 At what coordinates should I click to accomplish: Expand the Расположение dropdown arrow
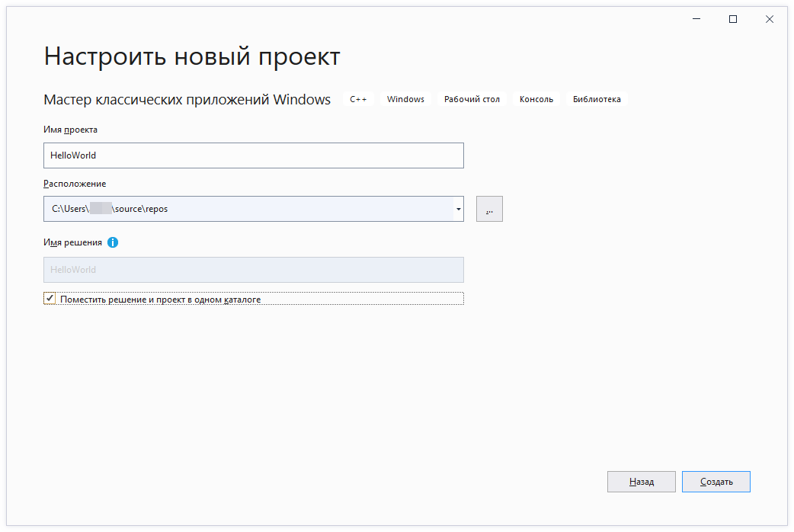pyautogui.click(x=458, y=209)
